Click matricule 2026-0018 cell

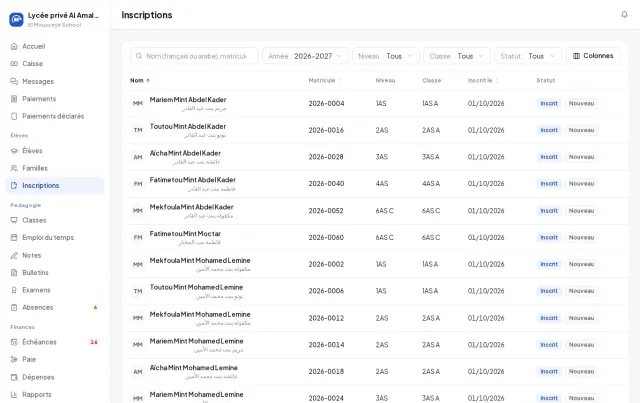click(327, 372)
